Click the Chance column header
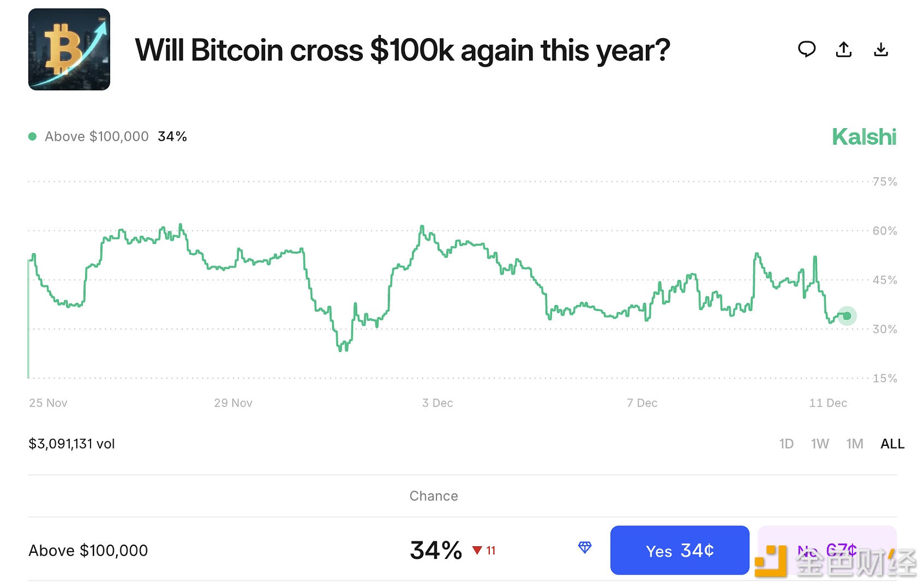The width and height of the screenshot is (924, 585). (434, 496)
